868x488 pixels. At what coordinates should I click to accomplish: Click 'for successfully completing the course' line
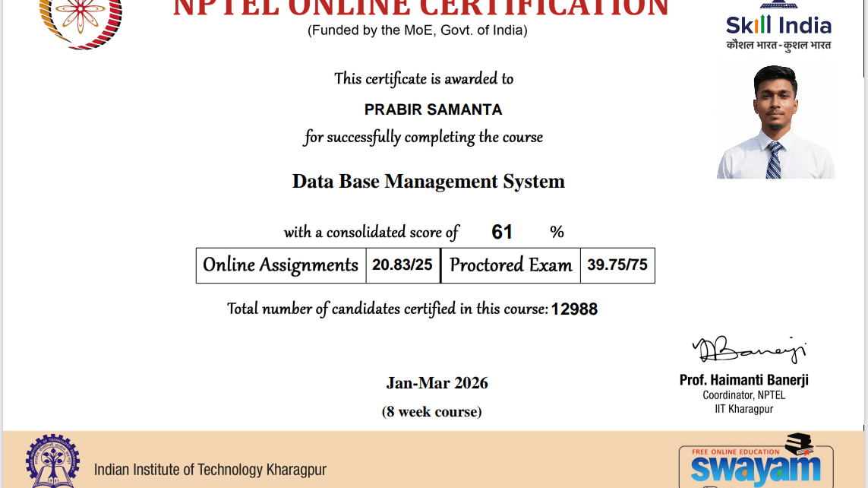(x=423, y=138)
